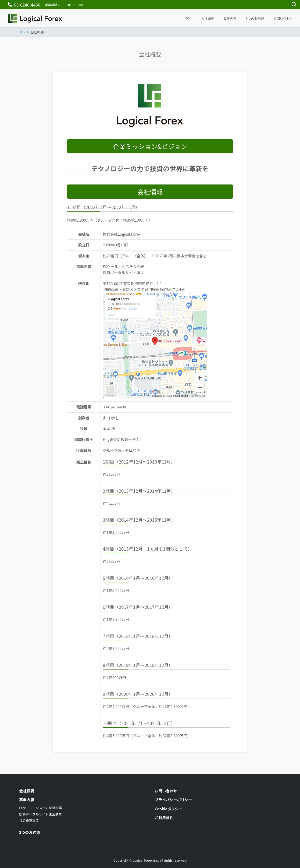Open the search magnifier icon in top bar
This screenshot has height=868, width=300.
click(x=294, y=4)
